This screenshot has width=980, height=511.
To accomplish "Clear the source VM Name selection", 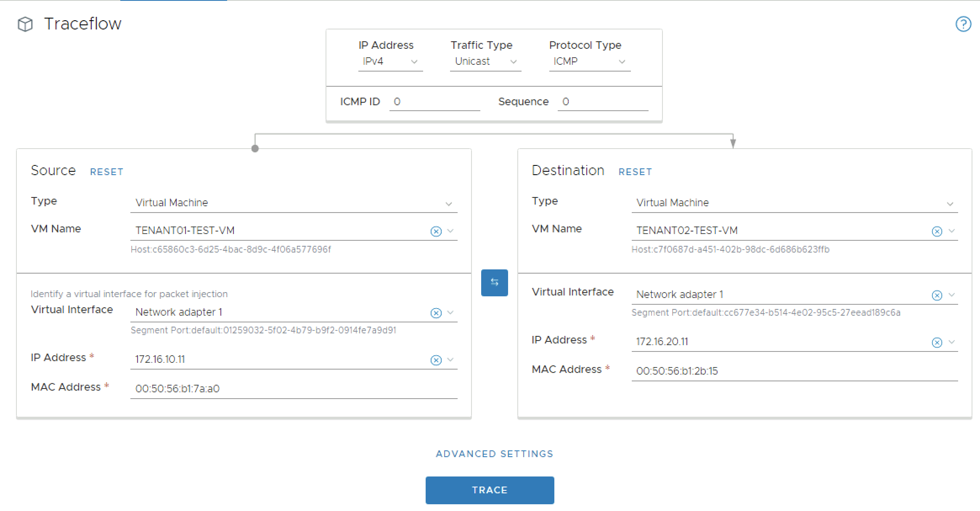I will (436, 231).
